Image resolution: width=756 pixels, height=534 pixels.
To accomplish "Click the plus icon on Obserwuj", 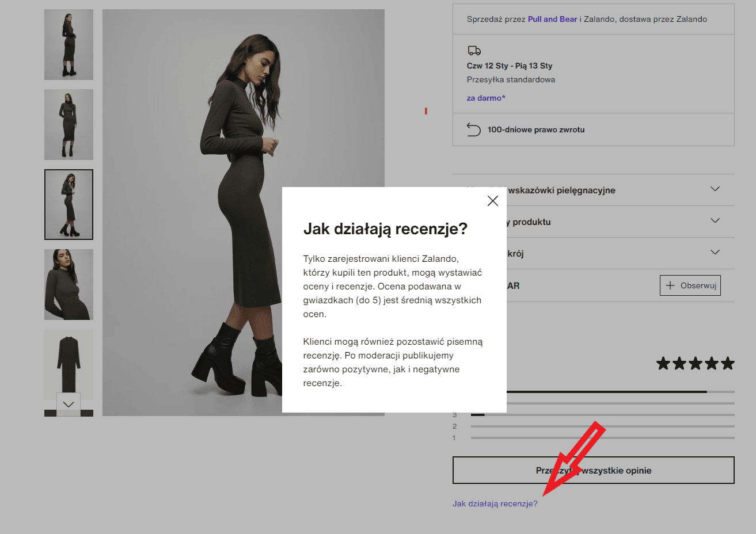I will point(670,285).
